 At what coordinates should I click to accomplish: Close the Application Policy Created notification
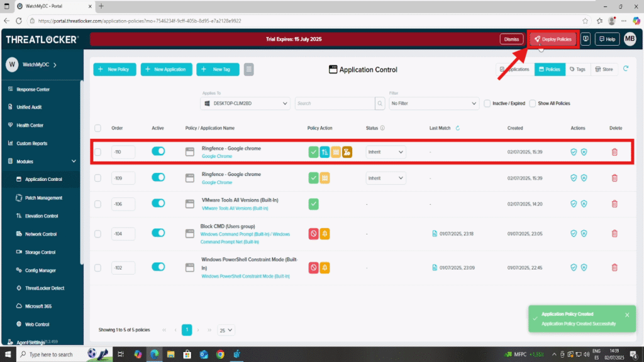point(627,315)
